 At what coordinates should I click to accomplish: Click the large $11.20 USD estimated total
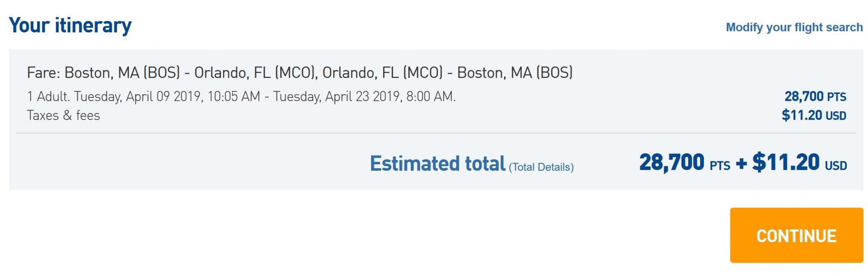click(x=799, y=163)
